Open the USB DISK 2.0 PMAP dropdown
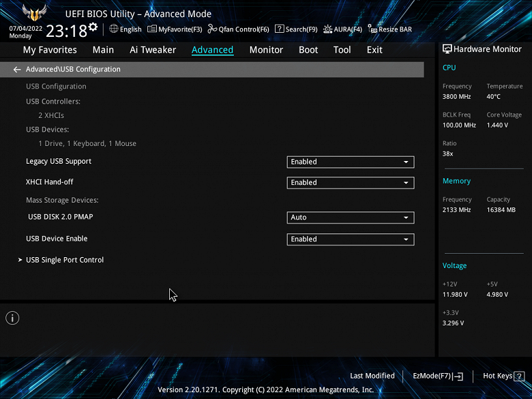The image size is (532, 399). 351,218
